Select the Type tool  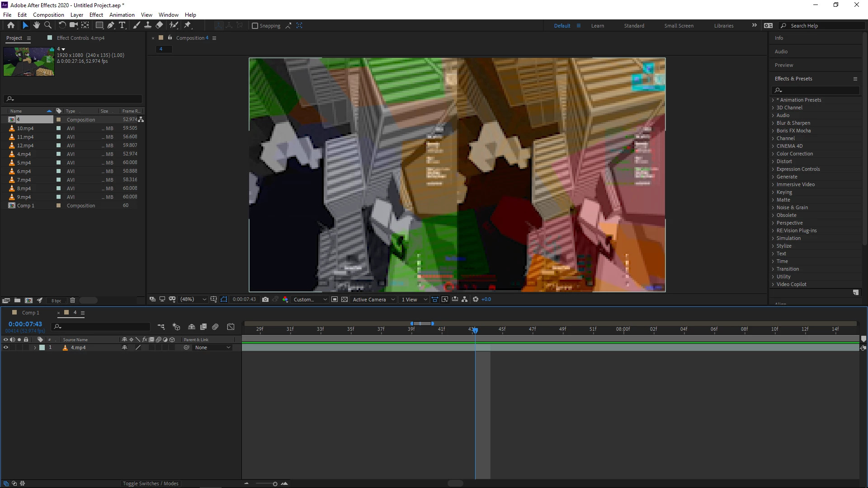point(122,25)
